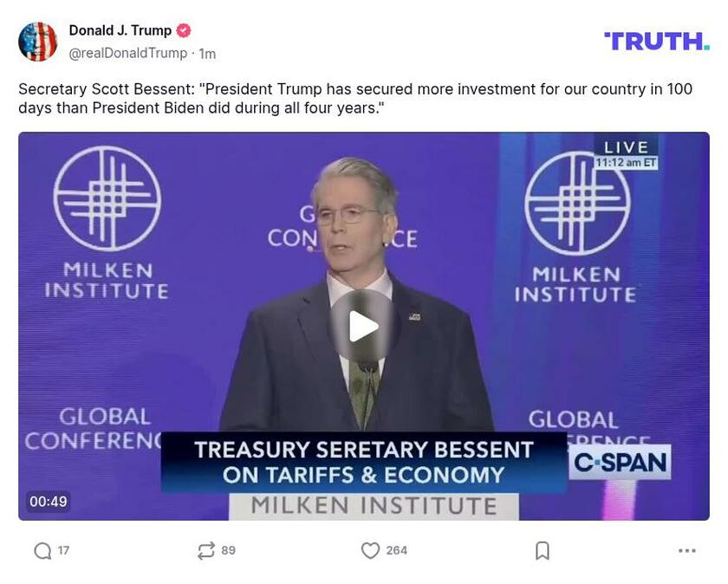Open Donald J. Trump's profile name link
728x584 pixels.
pyautogui.click(x=117, y=29)
